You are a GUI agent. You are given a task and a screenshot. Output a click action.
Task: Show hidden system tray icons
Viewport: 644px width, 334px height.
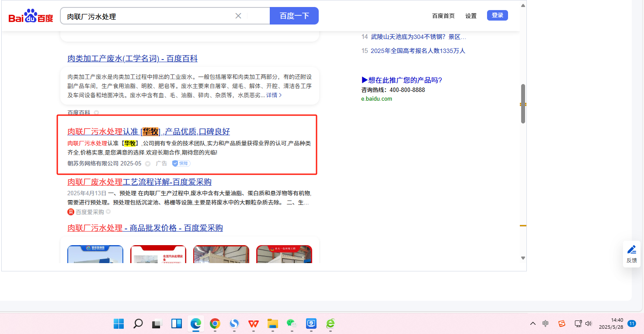tap(533, 323)
